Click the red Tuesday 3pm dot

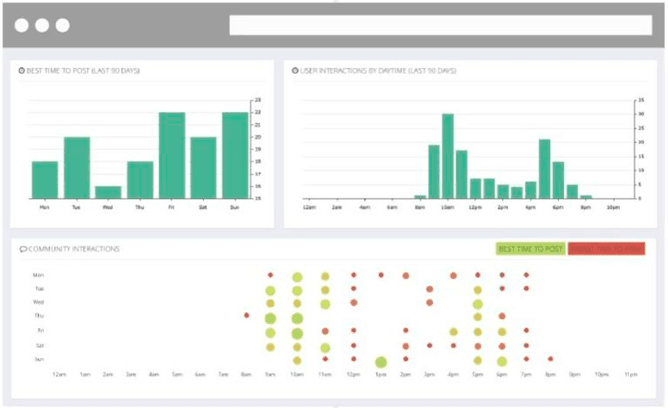click(429, 289)
